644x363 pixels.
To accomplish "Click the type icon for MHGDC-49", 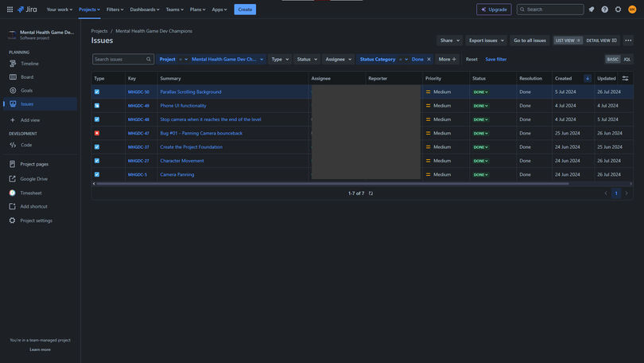I will coord(97,106).
